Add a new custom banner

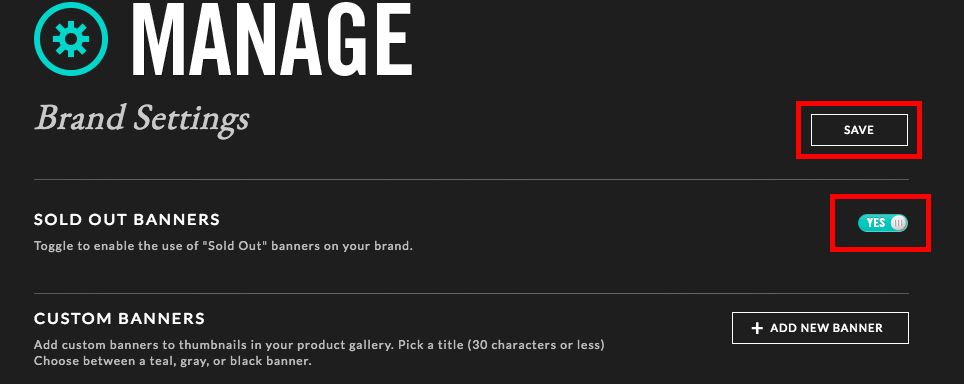pos(820,328)
